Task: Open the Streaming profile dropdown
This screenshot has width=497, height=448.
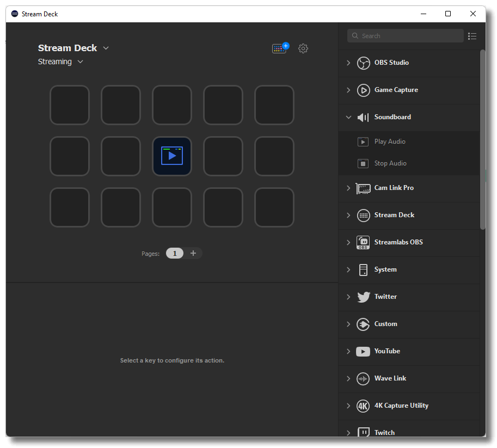Action: 80,62
